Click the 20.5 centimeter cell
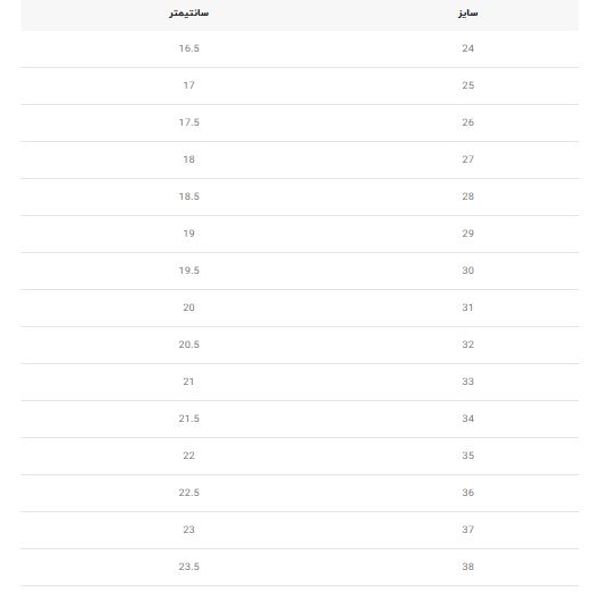The width and height of the screenshot is (600, 600). [189, 345]
